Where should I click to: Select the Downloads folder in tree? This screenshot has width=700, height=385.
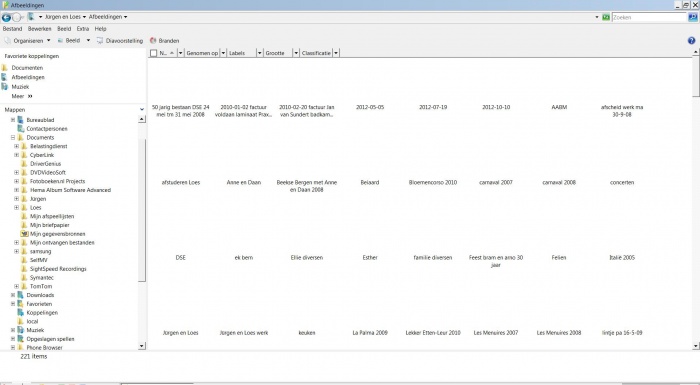(40, 295)
